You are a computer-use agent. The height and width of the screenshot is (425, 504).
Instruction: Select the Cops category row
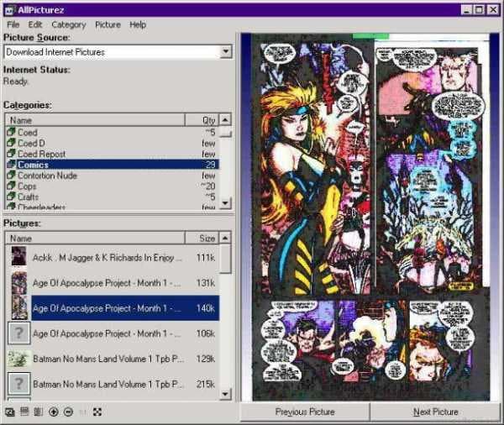pos(112,186)
